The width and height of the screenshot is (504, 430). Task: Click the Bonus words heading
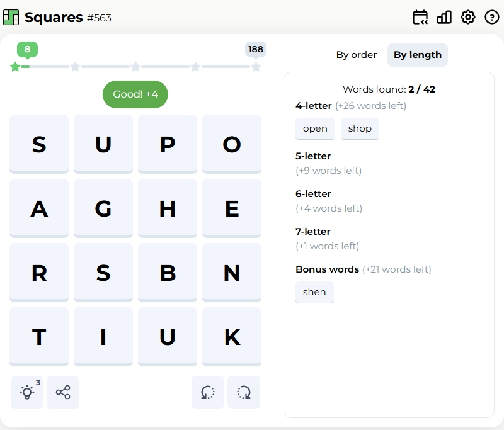[327, 269]
